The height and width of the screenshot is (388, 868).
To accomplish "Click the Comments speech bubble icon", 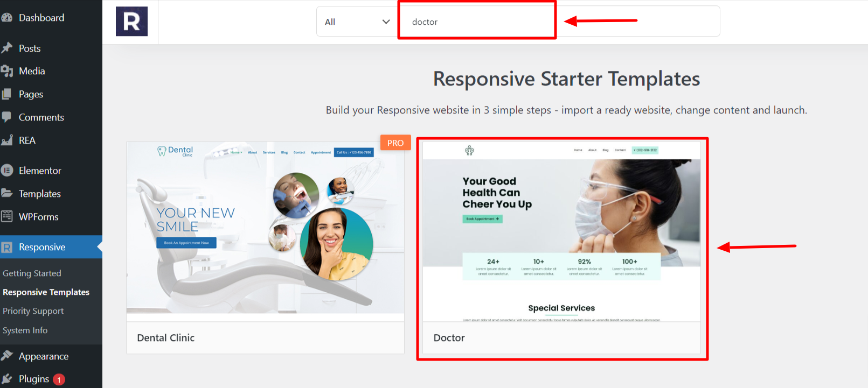I will click(6, 117).
